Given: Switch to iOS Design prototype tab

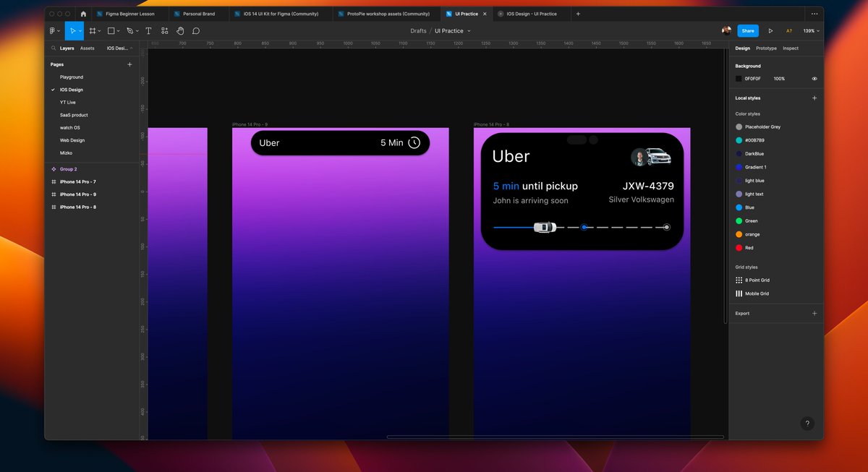Looking at the screenshot, I should (x=531, y=14).
